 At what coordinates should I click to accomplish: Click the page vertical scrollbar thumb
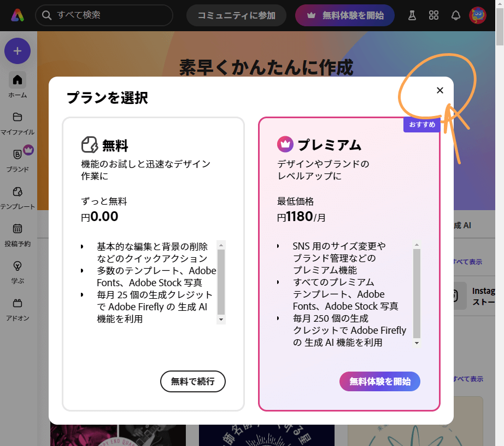[500, 27]
